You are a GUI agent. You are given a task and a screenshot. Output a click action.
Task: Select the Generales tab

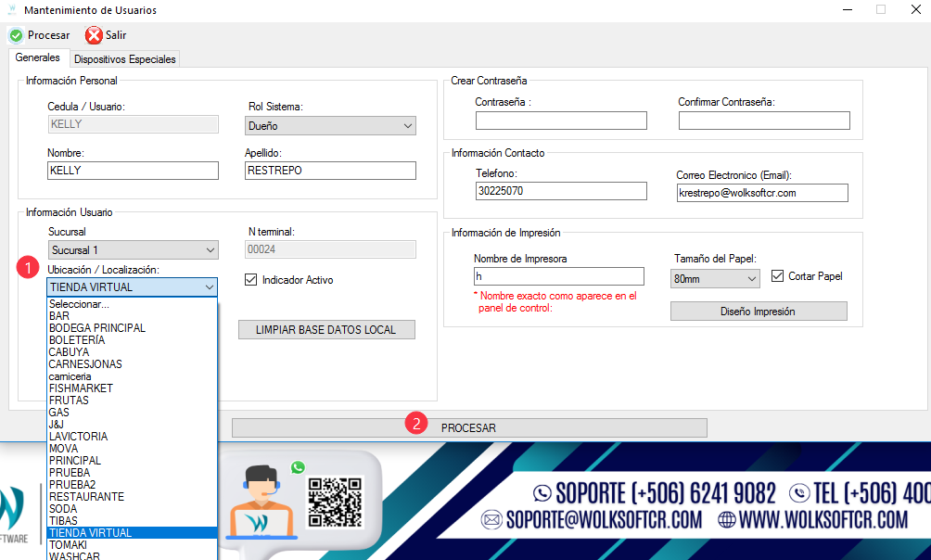pyautogui.click(x=38, y=58)
